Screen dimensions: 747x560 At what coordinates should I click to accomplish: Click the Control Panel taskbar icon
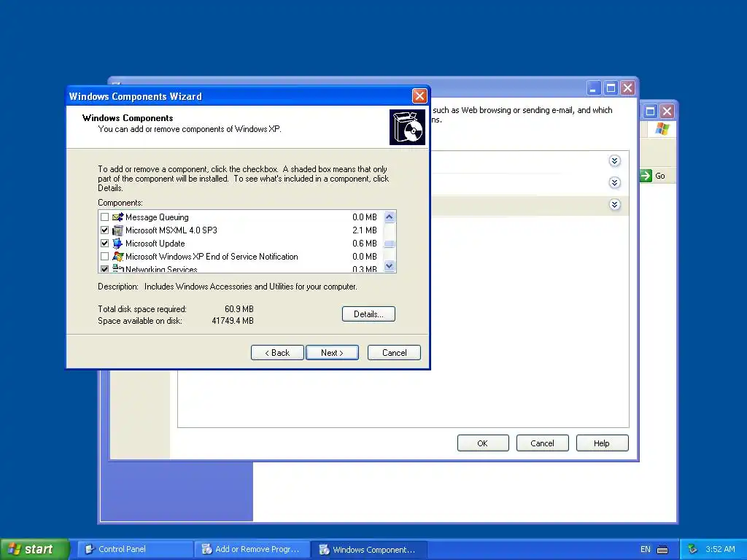coord(90,549)
